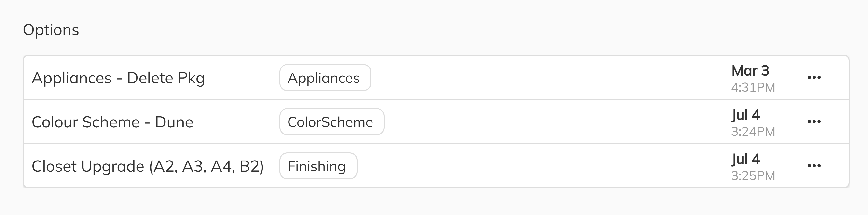Screen dimensions: 868x215
Task: Open the three-dot menu on Colour Scheme - Dune
Action: click(814, 122)
